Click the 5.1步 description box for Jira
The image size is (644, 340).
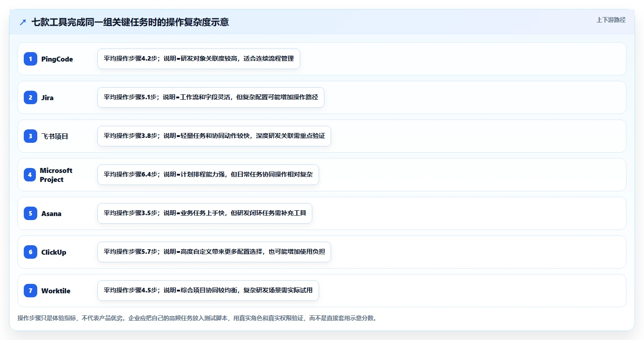[210, 97]
